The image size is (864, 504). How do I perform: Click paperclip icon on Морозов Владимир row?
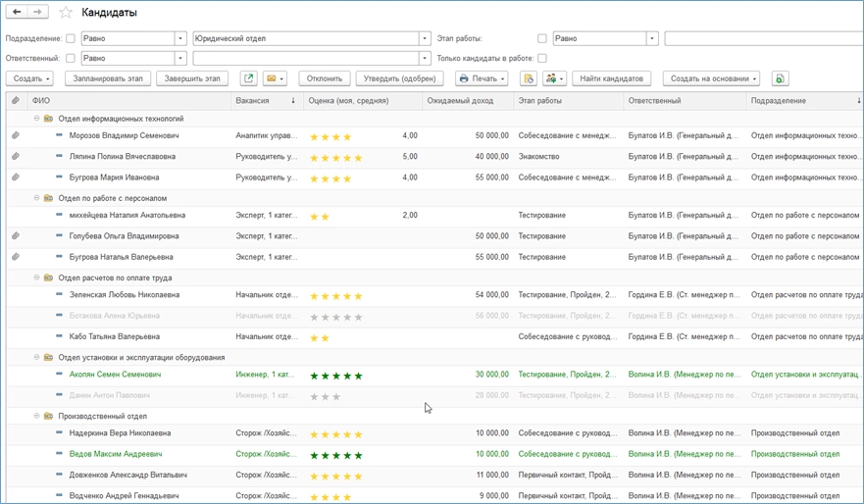16,135
